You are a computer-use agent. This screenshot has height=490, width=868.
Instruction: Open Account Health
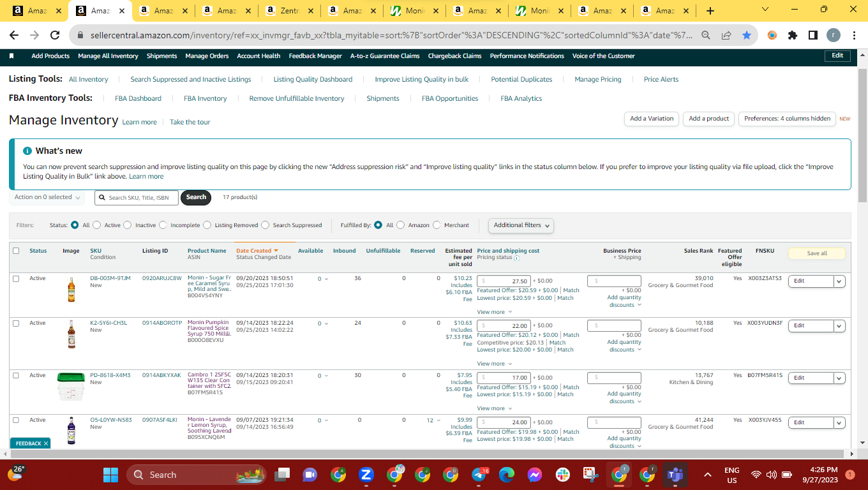pyautogui.click(x=258, y=56)
